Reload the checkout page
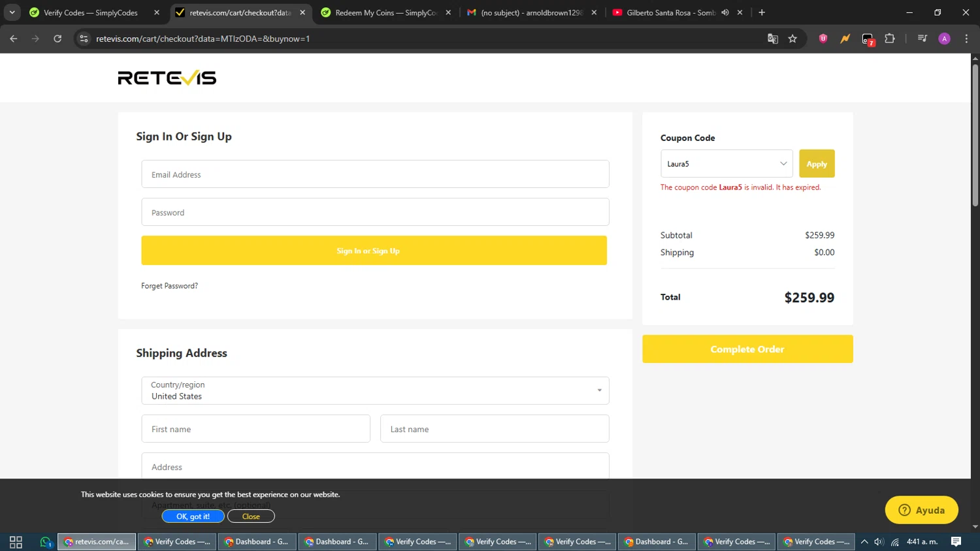The image size is (980, 551). click(x=57, y=39)
